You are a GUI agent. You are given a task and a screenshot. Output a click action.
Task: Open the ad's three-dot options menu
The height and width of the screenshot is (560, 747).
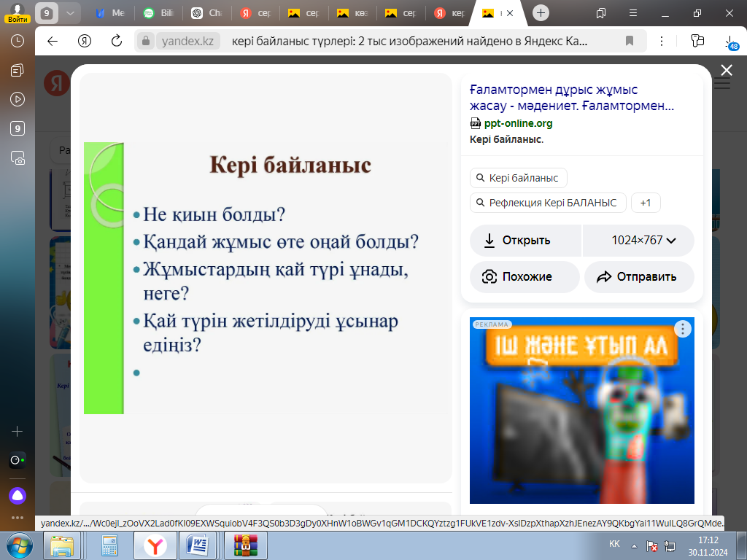[x=683, y=329]
